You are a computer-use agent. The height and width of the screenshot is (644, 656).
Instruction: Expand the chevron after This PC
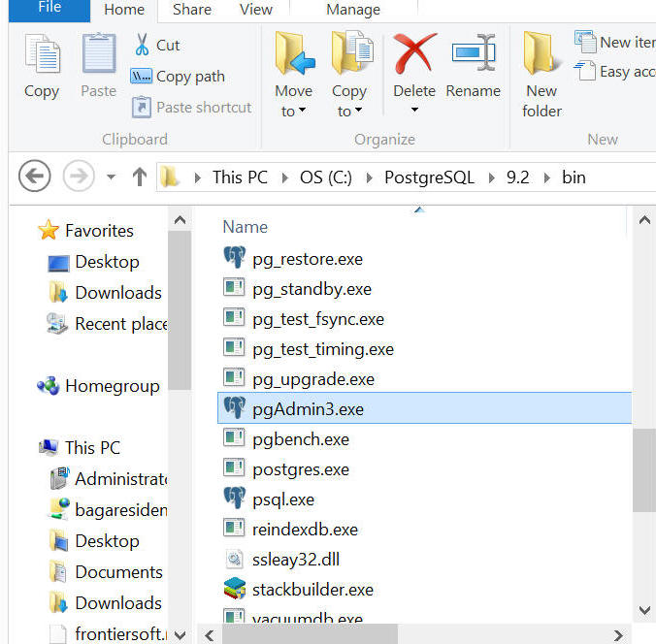(285, 178)
